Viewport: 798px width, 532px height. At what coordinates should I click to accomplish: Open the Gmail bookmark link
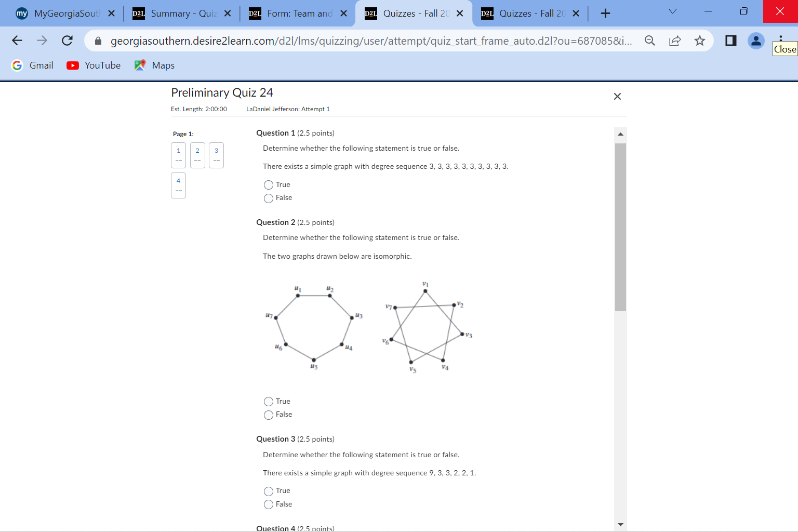coord(32,65)
